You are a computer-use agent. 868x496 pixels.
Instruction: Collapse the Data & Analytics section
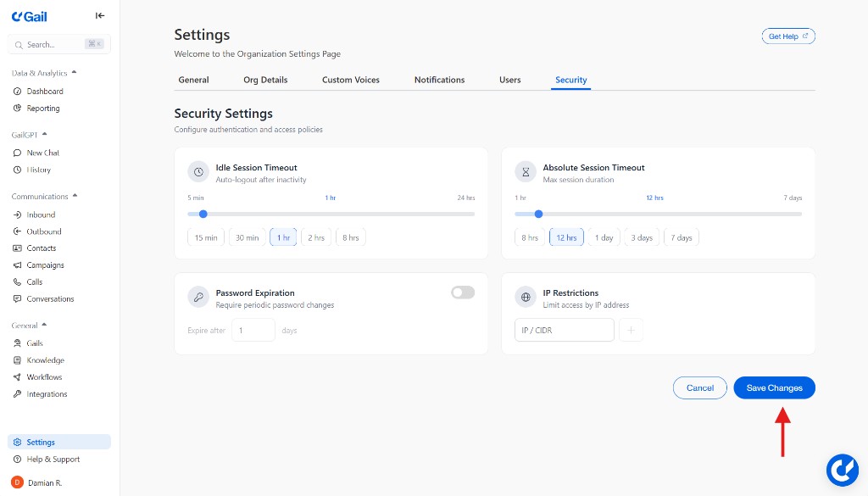click(x=74, y=73)
